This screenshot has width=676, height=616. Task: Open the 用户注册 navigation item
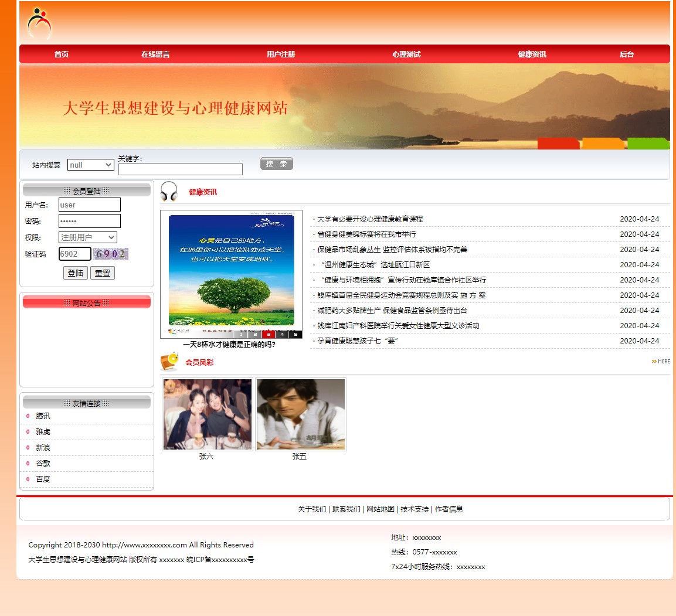pos(280,54)
